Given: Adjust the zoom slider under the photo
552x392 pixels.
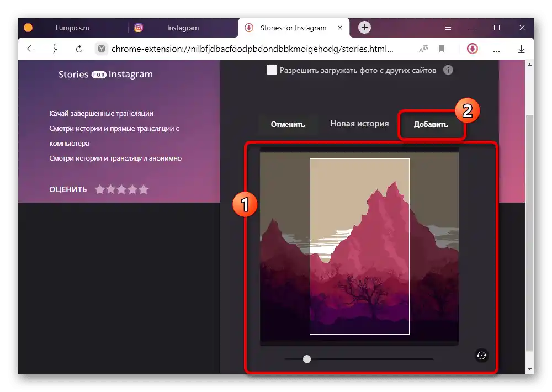Looking at the screenshot, I should (x=306, y=359).
